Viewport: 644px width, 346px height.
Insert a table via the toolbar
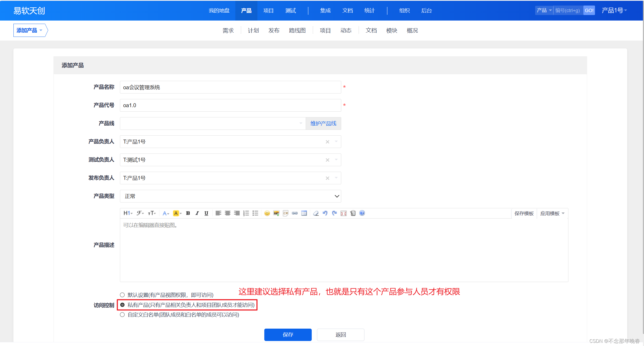304,213
